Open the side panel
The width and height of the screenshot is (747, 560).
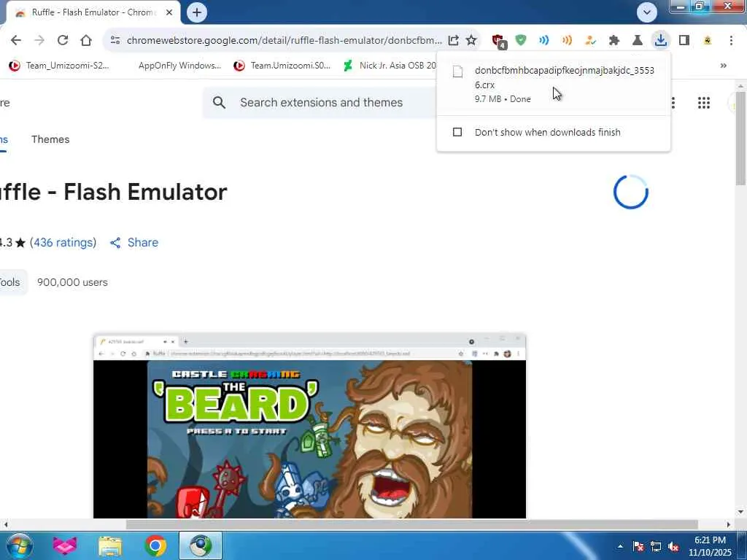(684, 41)
